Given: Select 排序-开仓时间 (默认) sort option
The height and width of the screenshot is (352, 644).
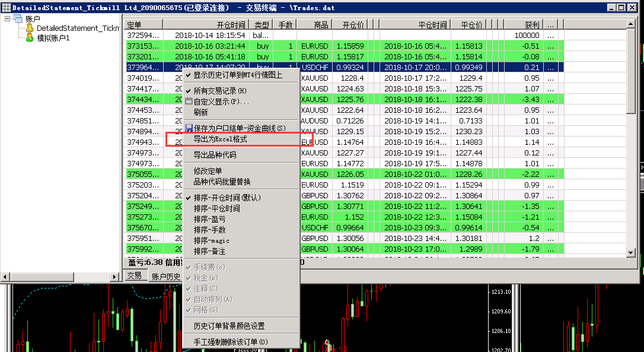Looking at the screenshot, I should [227, 198].
